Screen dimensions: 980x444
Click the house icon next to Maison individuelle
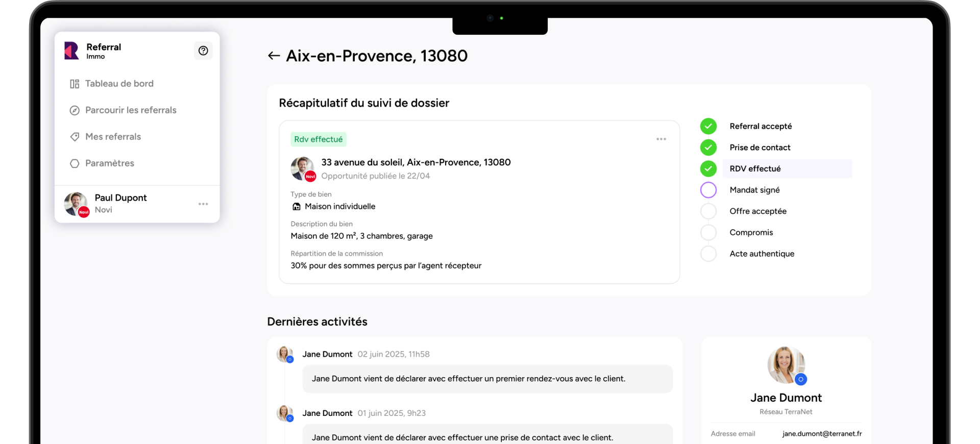point(296,206)
